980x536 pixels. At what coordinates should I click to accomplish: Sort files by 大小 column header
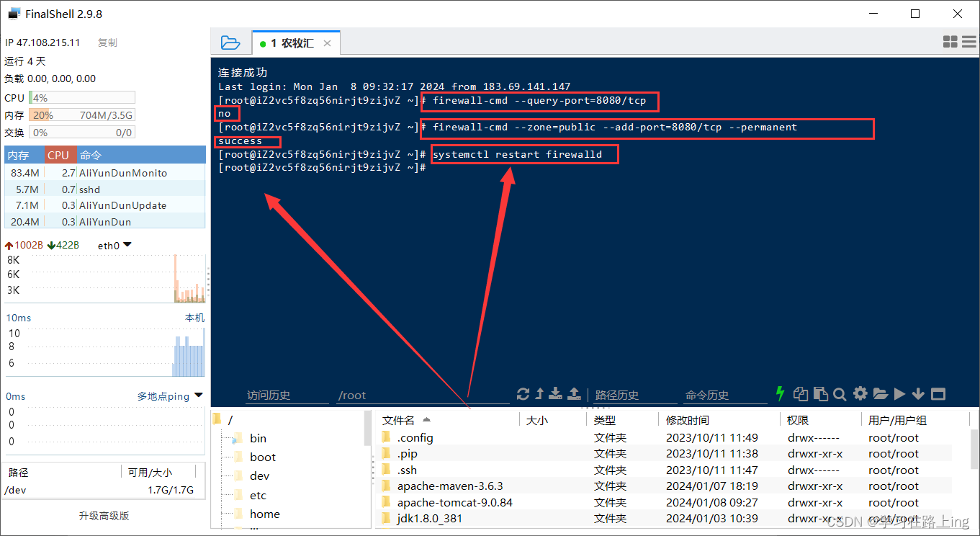(552, 419)
